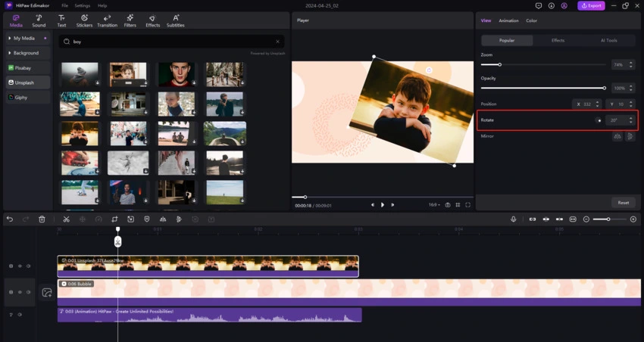Viewport: 644px width, 342px height.
Task: Click the undo arrow in timeline toolbar
Action: point(10,219)
